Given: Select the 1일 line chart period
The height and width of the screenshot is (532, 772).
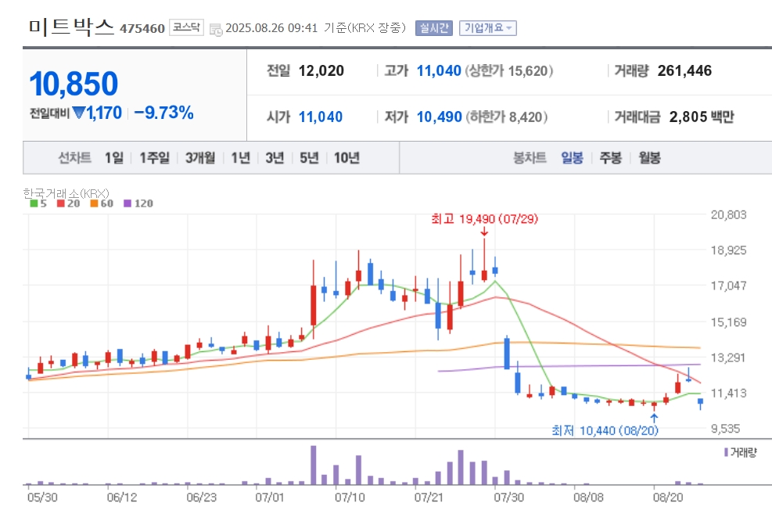Looking at the screenshot, I should click(x=114, y=157).
